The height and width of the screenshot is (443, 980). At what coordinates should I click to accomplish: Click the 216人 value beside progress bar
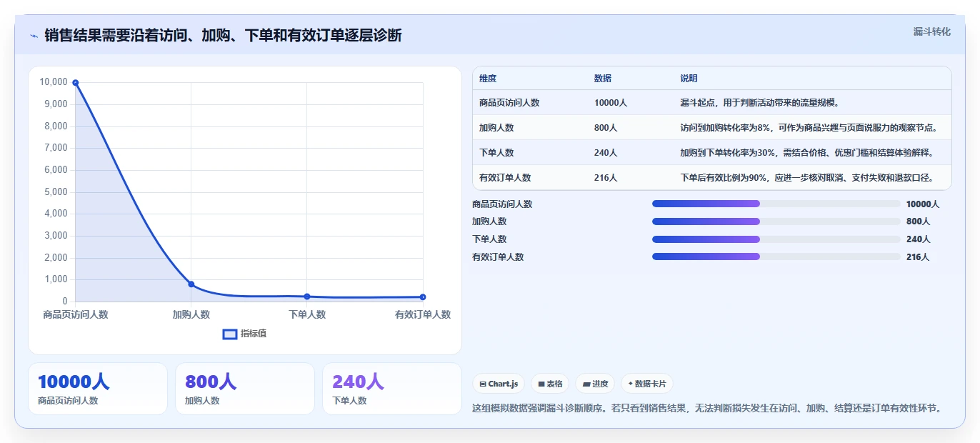click(x=918, y=257)
